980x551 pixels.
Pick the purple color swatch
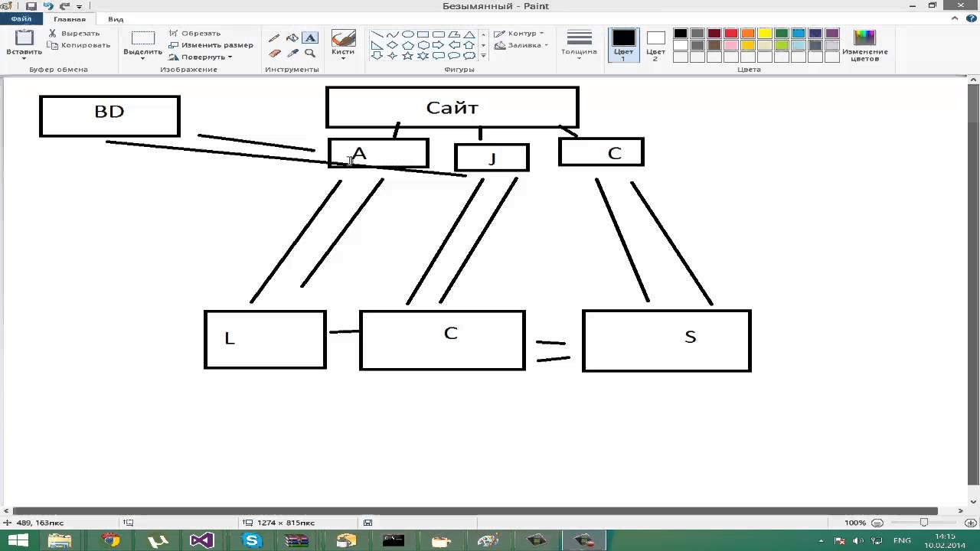(x=831, y=34)
